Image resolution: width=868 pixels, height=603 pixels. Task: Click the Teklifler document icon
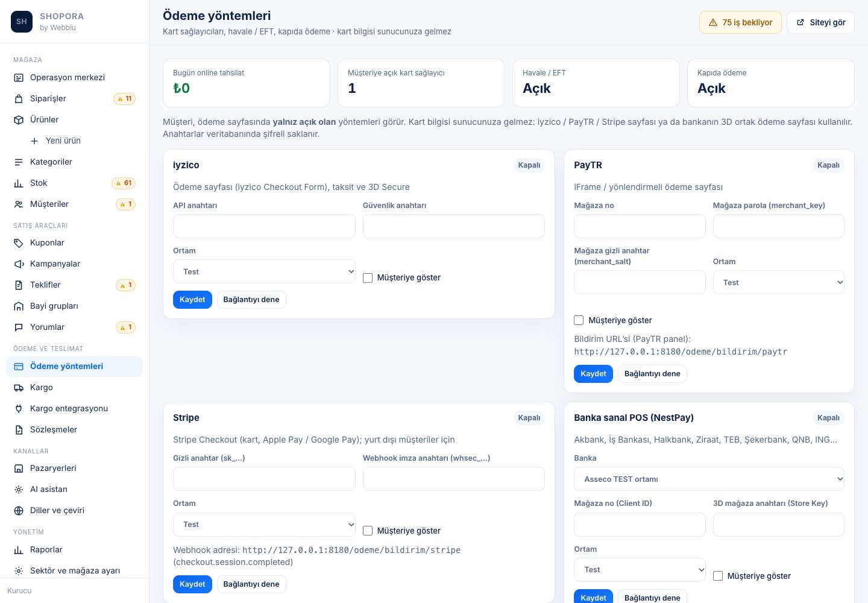(x=19, y=285)
